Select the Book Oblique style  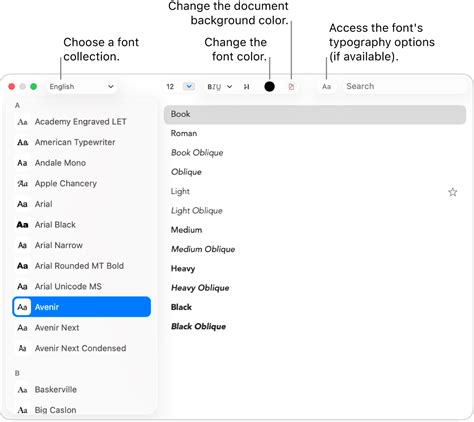315,153
